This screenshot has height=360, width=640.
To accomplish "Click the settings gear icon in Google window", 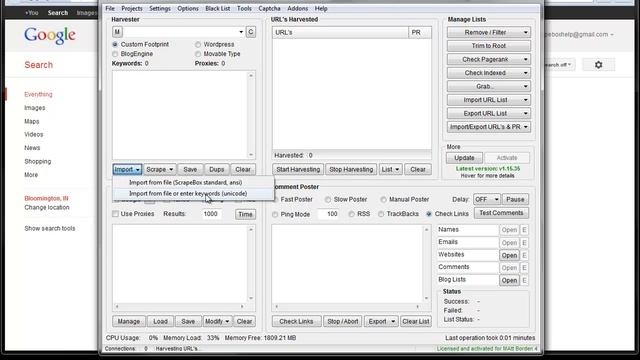I will tap(598, 64).
